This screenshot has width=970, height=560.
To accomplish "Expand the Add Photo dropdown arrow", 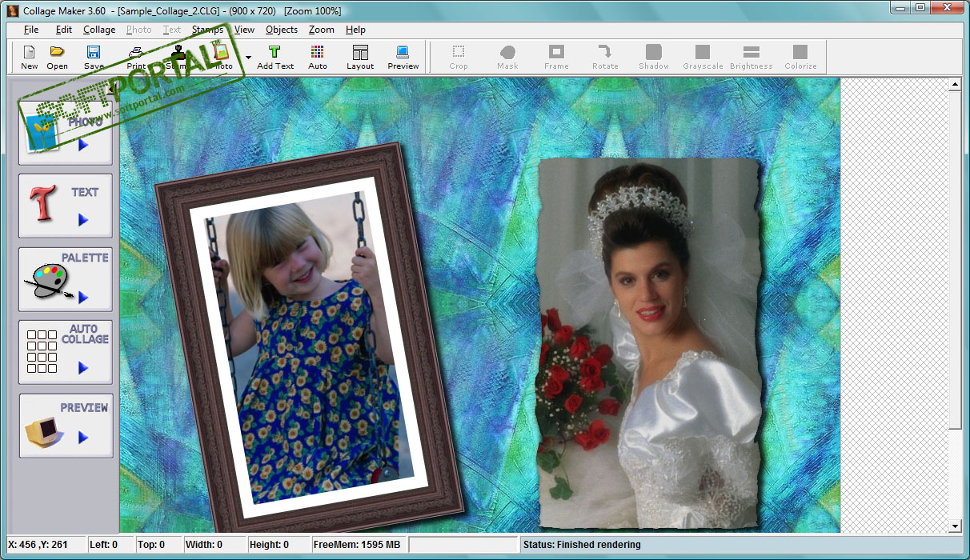I will [248, 58].
